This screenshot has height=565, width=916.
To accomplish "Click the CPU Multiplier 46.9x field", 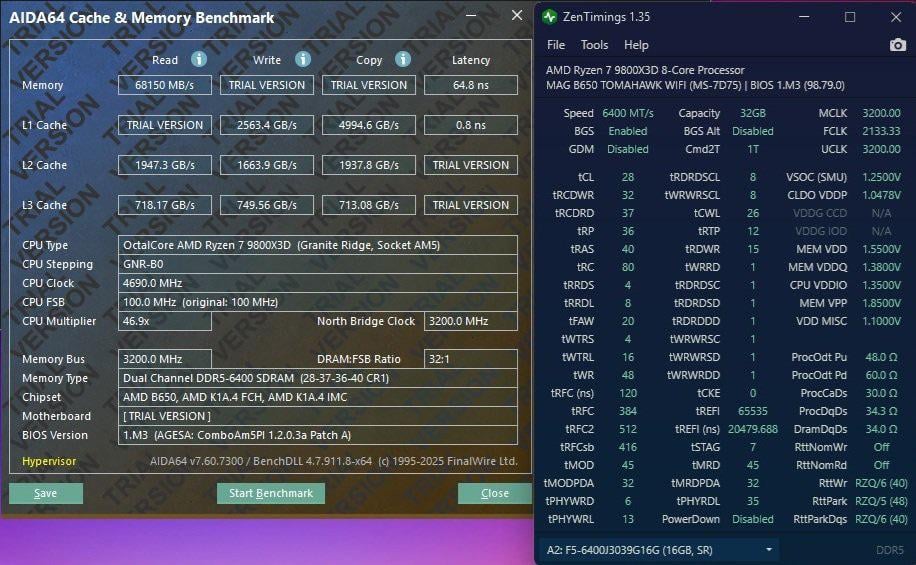I will 165,321.
